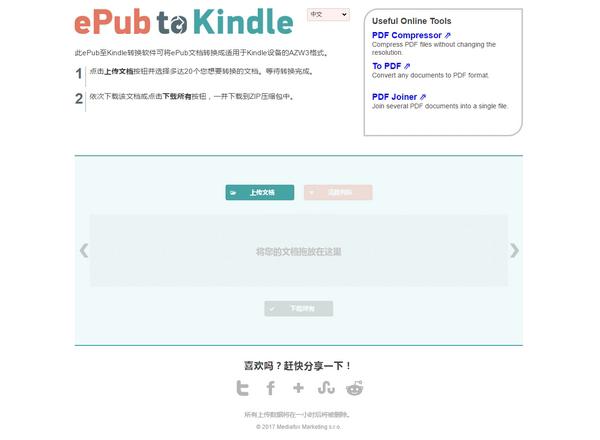Click text 'Convert any documents to PDF format'
Image resolution: width=600 pixels, height=440 pixels.
pos(430,75)
